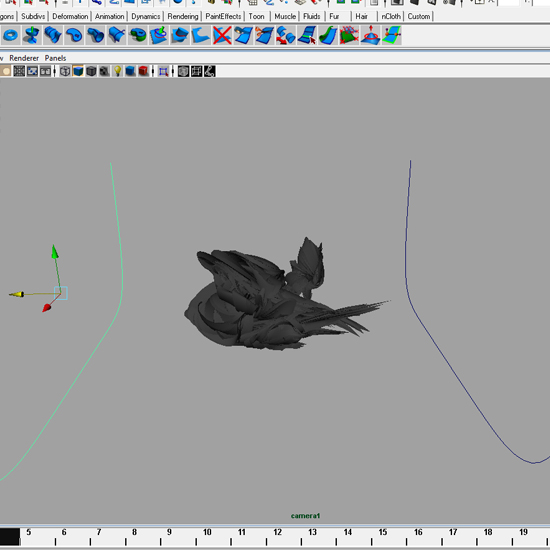Activate the Sculpt Geometry tool icon

(x=370, y=35)
